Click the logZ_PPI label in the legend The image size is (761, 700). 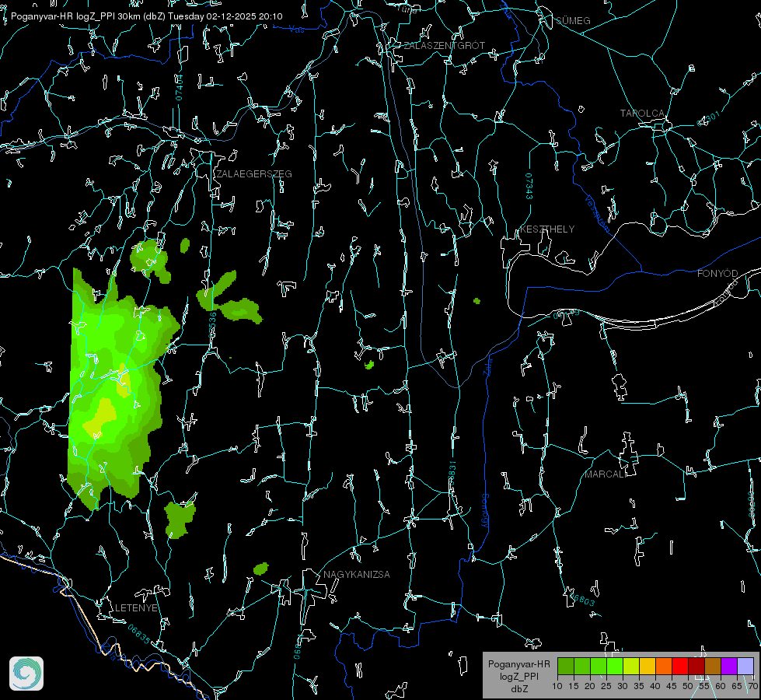(x=518, y=676)
